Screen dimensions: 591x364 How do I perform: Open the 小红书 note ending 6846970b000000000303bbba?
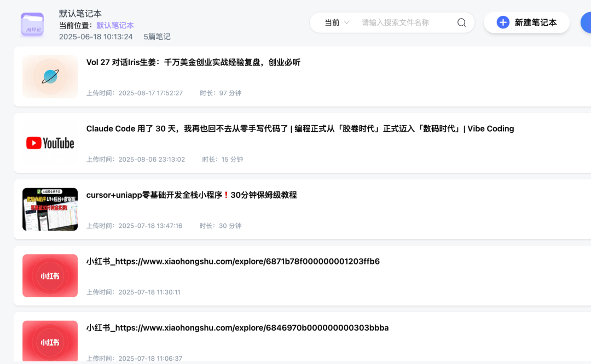(x=237, y=328)
